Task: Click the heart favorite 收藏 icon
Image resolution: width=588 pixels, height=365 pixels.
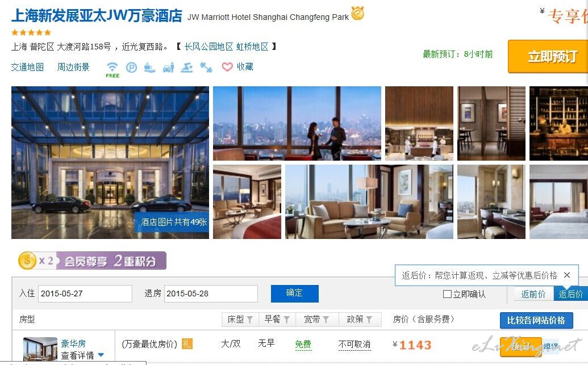Action: click(227, 67)
